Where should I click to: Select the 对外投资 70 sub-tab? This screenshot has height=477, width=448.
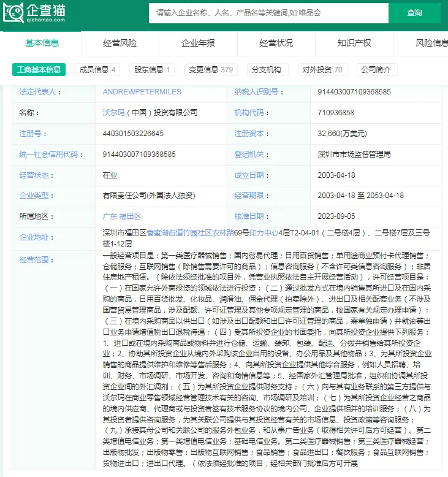click(x=322, y=70)
